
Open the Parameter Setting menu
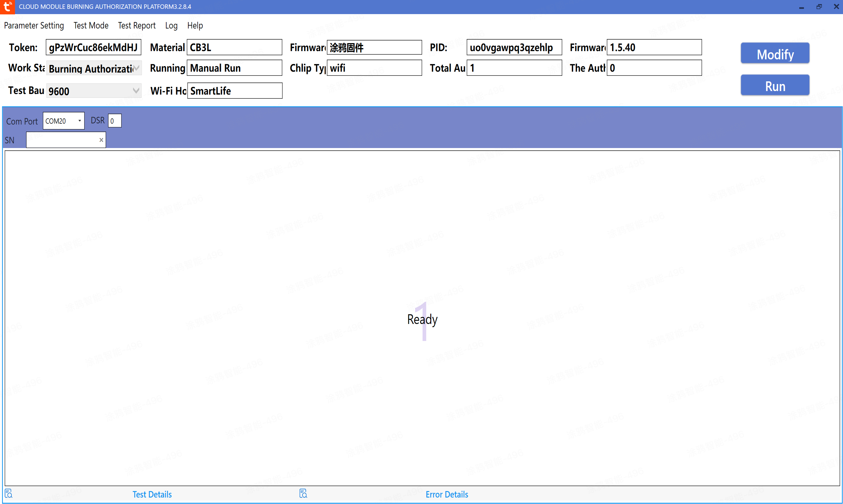tap(33, 26)
